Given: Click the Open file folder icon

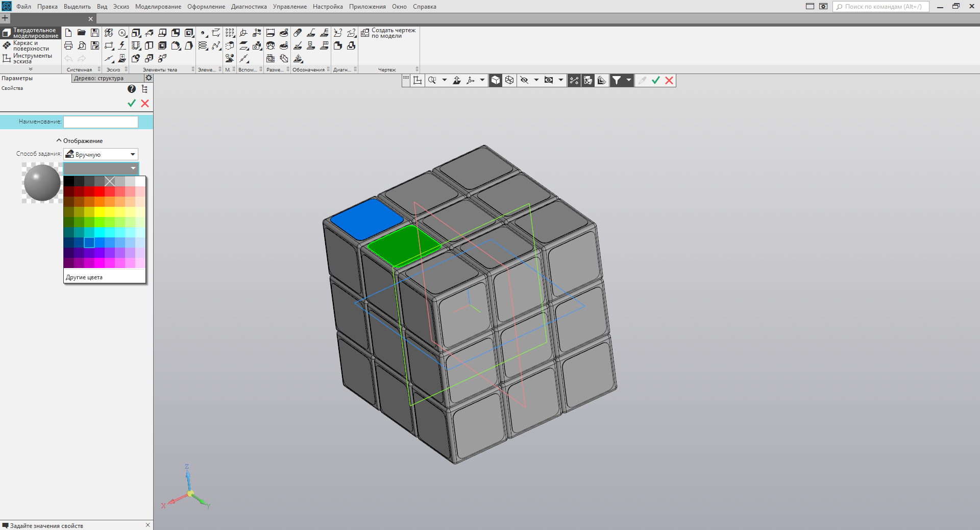Looking at the screenshot, I should click(82, 33).
